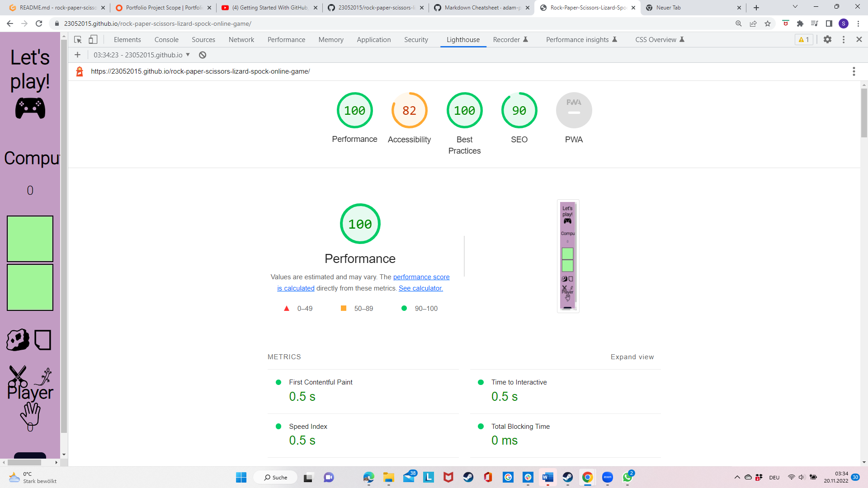Click the Accessibility score gauge of 82
Image resolution: width=868 pixels, height=488 pixels.
click(409, 111)
